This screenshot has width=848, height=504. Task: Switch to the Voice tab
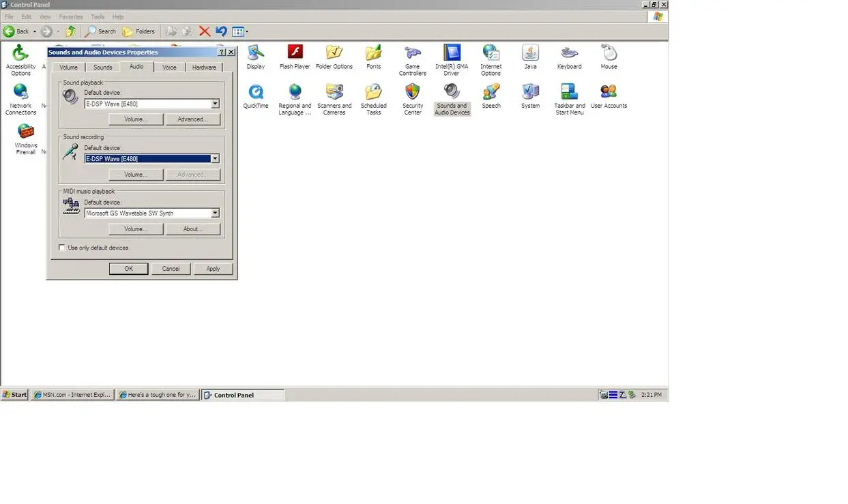click(169, 68)
